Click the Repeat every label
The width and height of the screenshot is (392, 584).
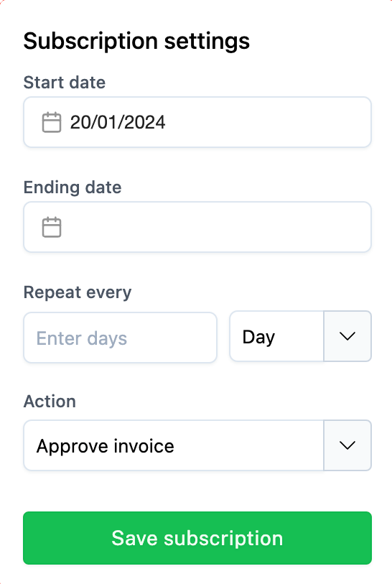[78, 292]
